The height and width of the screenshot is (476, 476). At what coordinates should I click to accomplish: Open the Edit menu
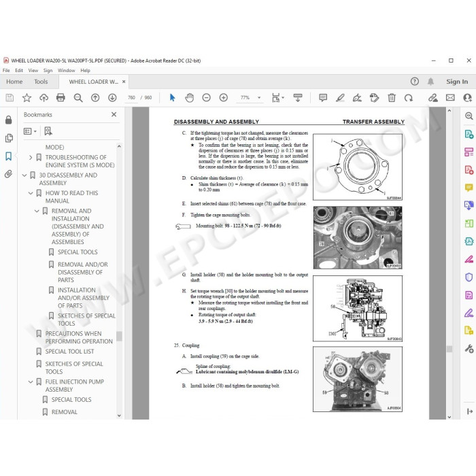click(19, 70)
